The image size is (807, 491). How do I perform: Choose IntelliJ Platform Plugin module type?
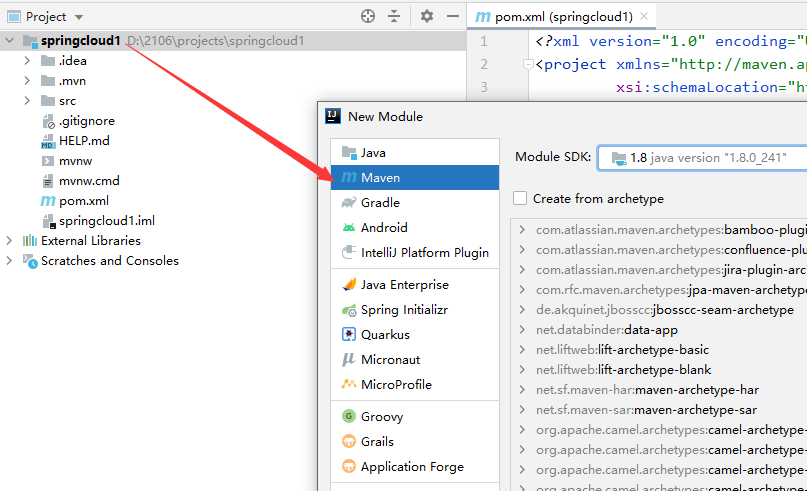point(415,253)
